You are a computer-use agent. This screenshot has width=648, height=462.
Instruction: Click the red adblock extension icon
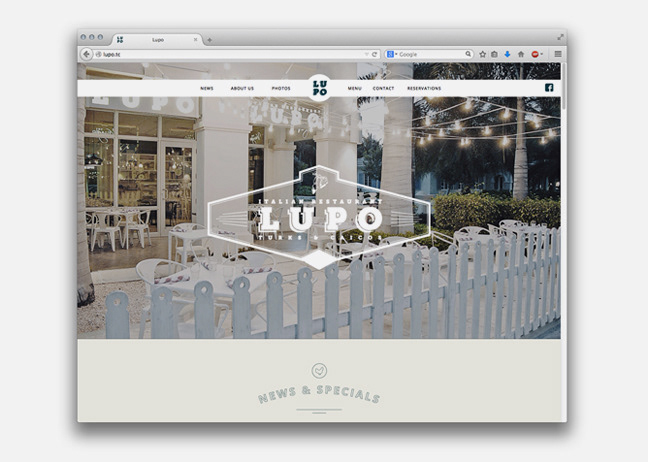(535, 54)
